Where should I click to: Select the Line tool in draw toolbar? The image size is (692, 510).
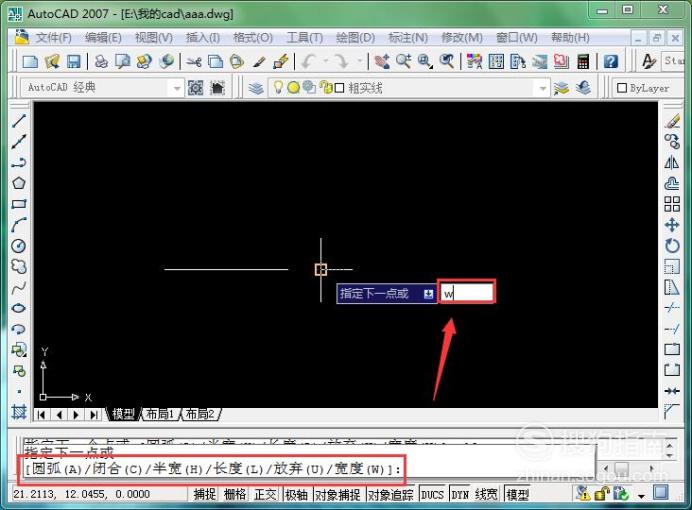point(19,120)
